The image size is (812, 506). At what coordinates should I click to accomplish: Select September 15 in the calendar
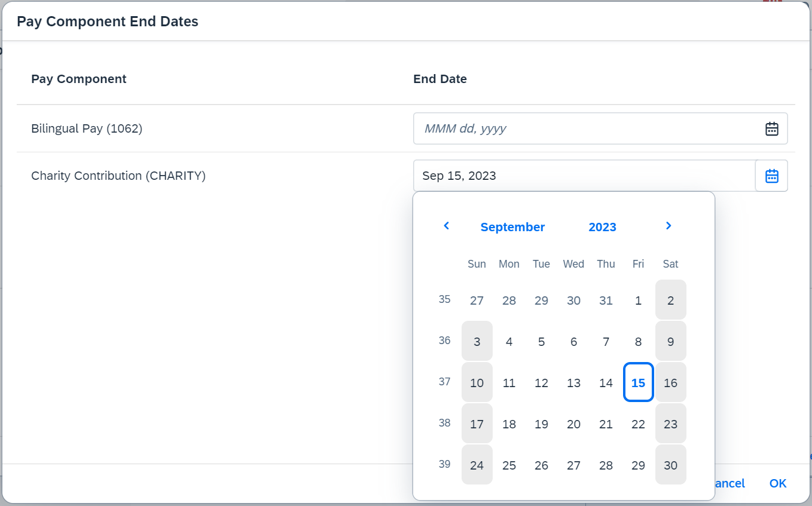point(639,382)
